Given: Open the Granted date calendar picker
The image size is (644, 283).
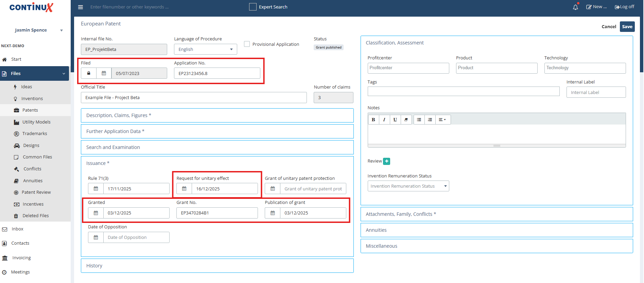Looking at the screenshot, I should [x=96, y=213].
